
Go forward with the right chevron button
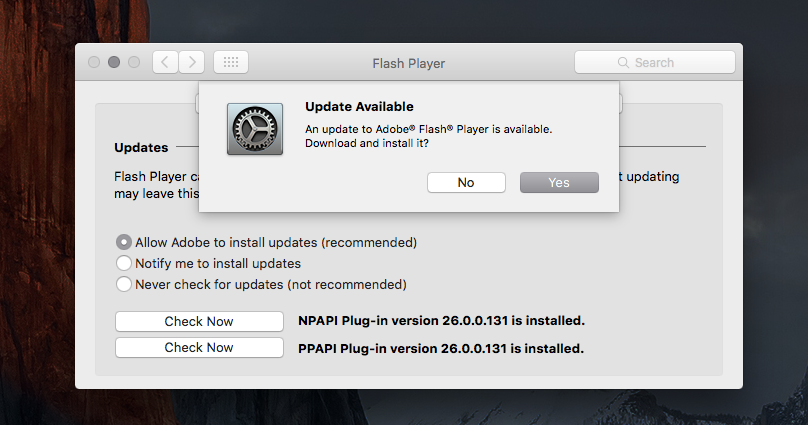click(x=192, y=62)
